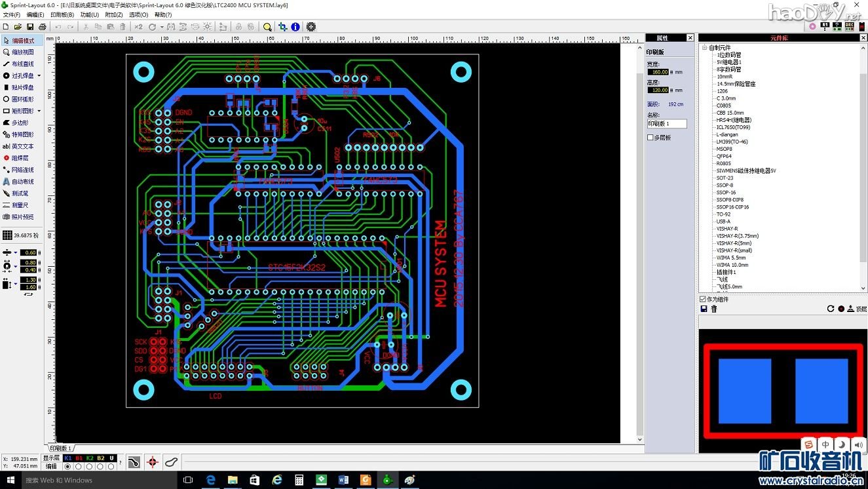The height and width of the screenshot is (489, 868).
Task: Select QFP64 in the component library
Action: pyautogui.click(x=724, y=156)
